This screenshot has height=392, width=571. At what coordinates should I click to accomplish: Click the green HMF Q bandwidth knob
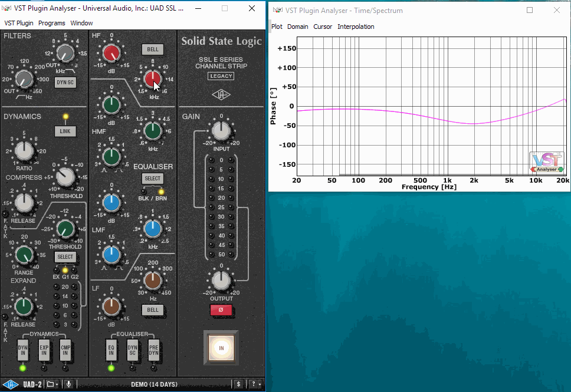[x=111, y=157]
